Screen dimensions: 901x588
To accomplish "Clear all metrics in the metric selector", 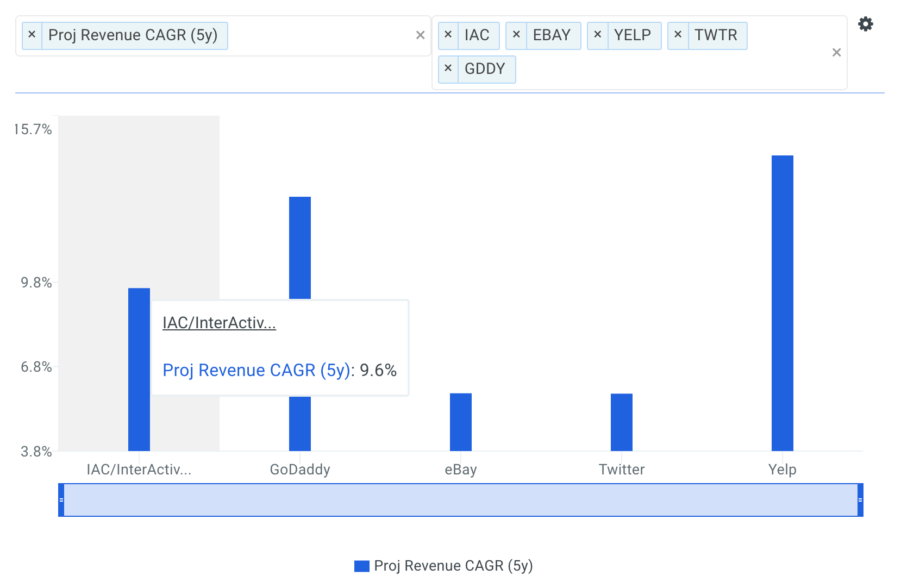I will coord(420,35).
